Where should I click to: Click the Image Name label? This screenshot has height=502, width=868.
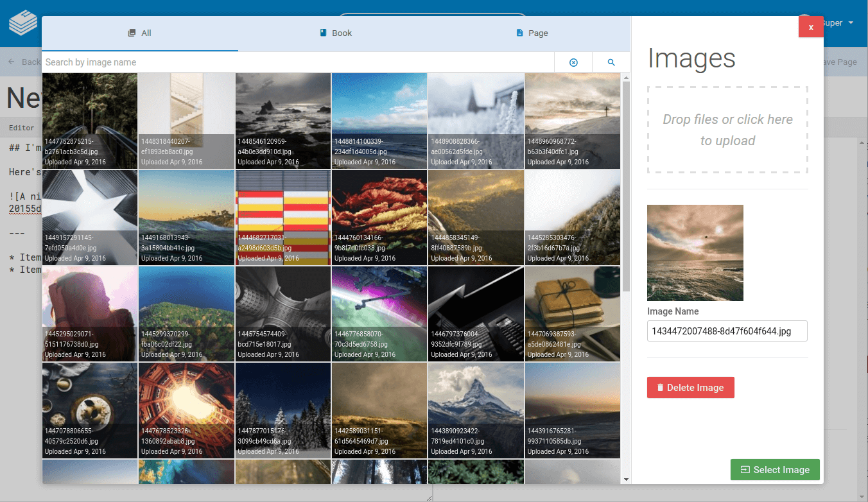click(x=673, y=311)
